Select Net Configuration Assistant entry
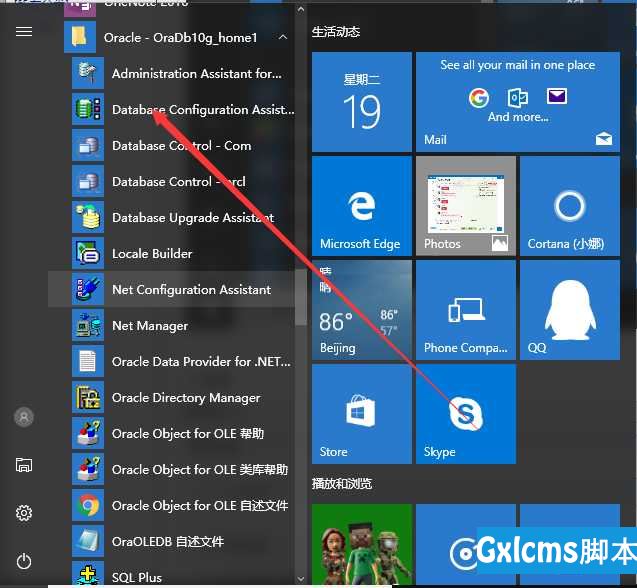Image resolution: width=637 pixels, height=588 pixels. 172,289
